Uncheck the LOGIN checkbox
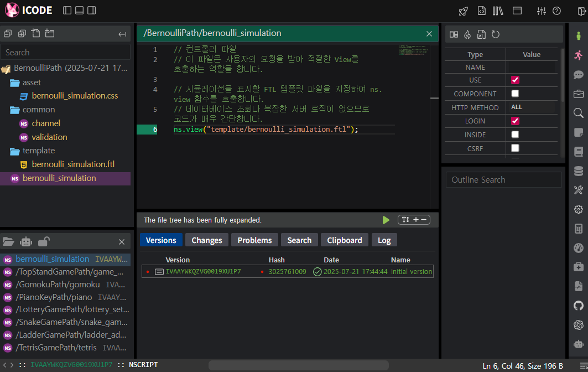Viewport: 588px width, 372px height. coord(515,121)
